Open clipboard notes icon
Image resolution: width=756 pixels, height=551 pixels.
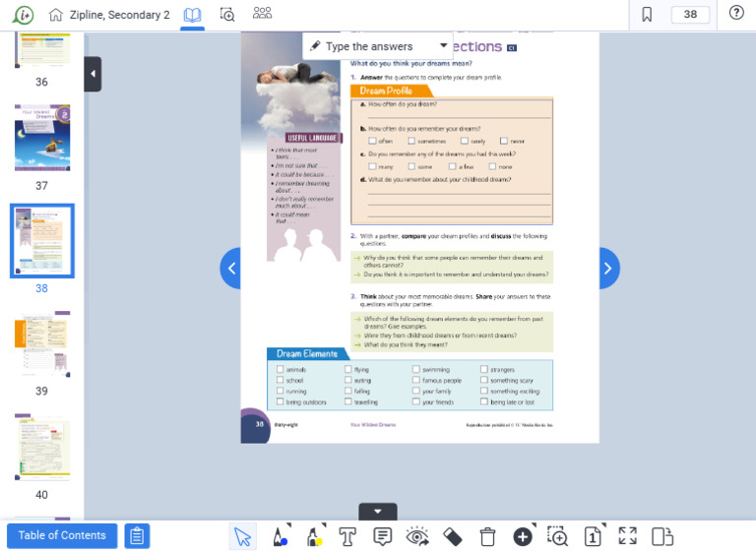[137, 536]
